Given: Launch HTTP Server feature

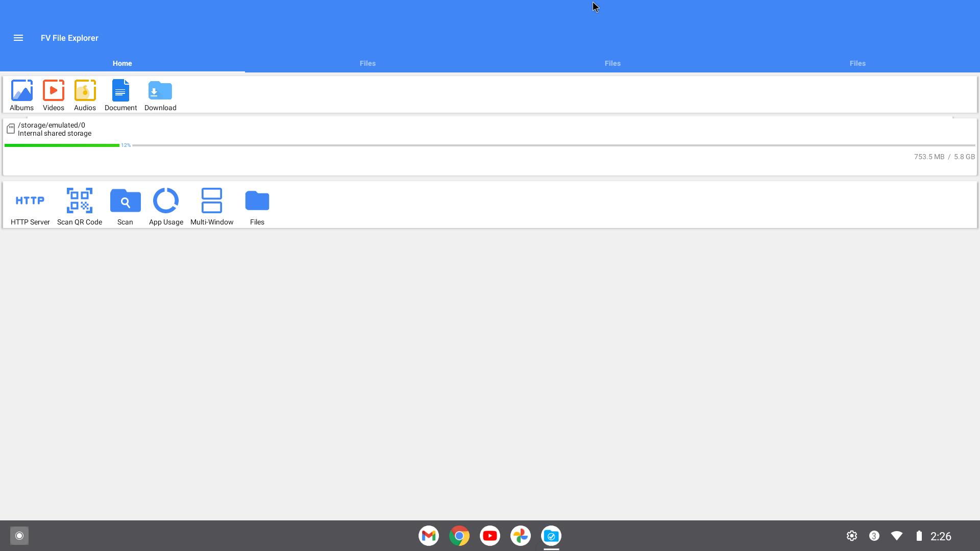Looking at the screenshot, I should tap(30, 206).
